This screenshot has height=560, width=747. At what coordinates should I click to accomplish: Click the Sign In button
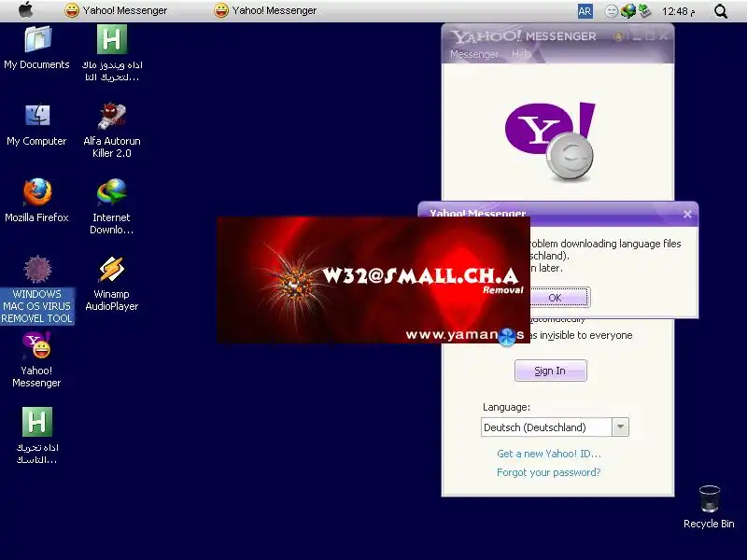coord(550,371)
